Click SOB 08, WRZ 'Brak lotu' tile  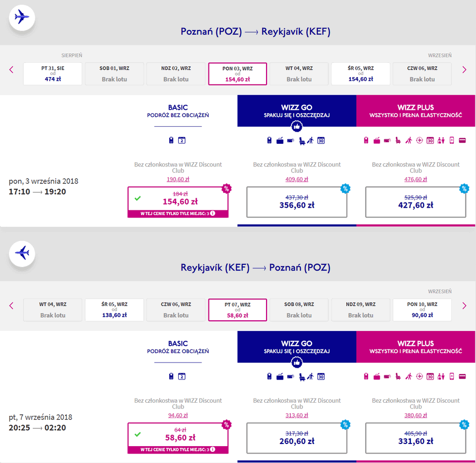(299, 310)
